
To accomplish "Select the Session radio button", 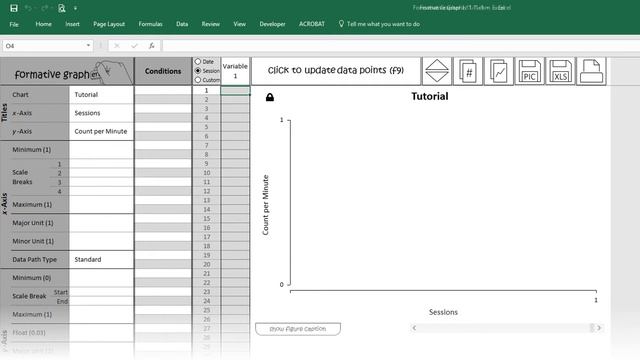I will coord(198,71).
